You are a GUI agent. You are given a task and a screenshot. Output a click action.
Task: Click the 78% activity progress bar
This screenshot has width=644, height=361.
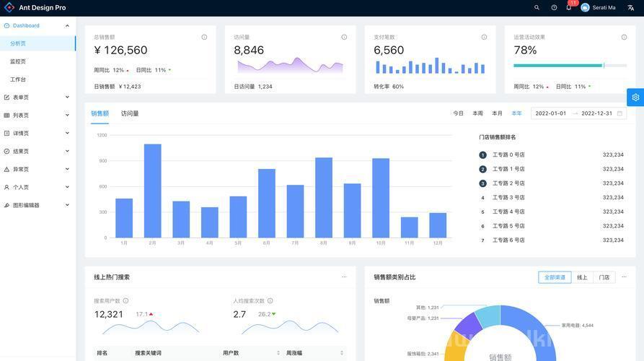click(x=570, y=66)
